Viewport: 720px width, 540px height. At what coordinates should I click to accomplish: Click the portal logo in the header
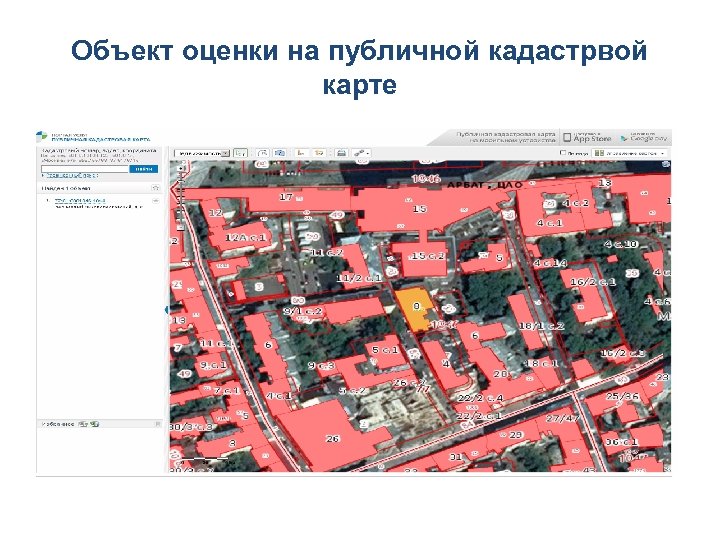(x=42, y=136)
